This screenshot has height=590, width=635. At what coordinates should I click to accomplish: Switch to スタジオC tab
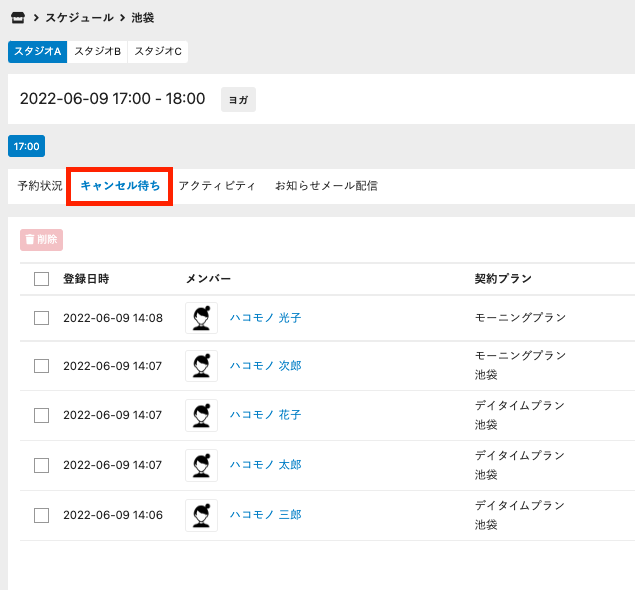click(158, 52)
